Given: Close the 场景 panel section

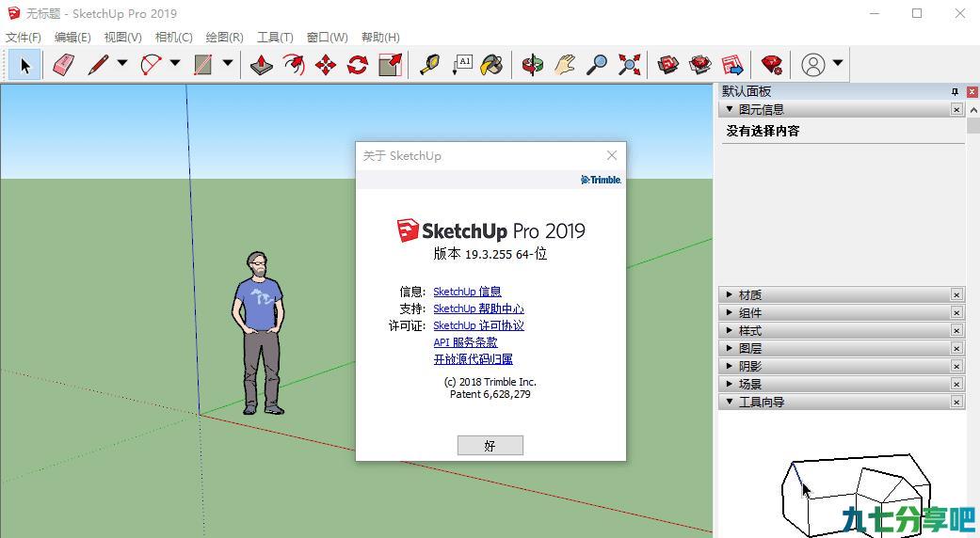Looking at the screenshot, I should point(956,384).
